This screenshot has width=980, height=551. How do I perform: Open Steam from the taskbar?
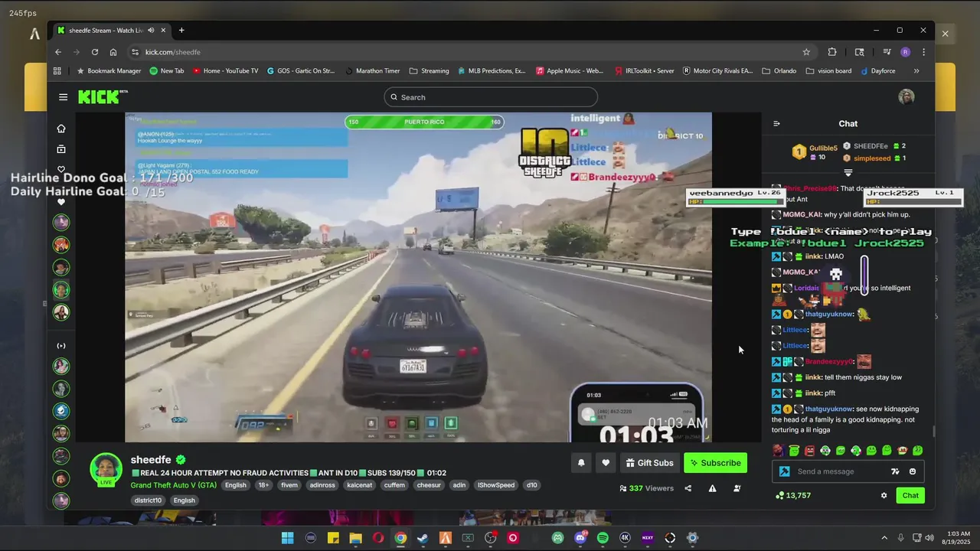[x=423, y=538]
